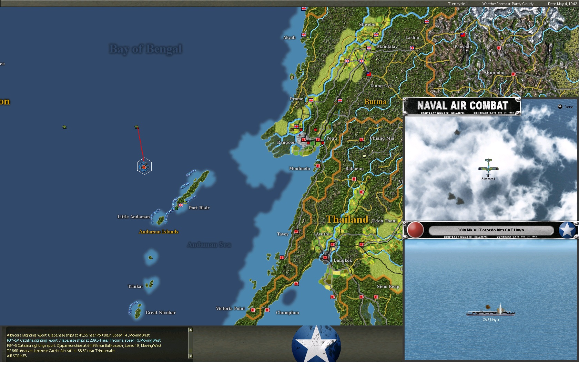Click the Japanese flag at Chumphon
The image size is (579, 392).
pyautogui.click(x=267, y=310)
